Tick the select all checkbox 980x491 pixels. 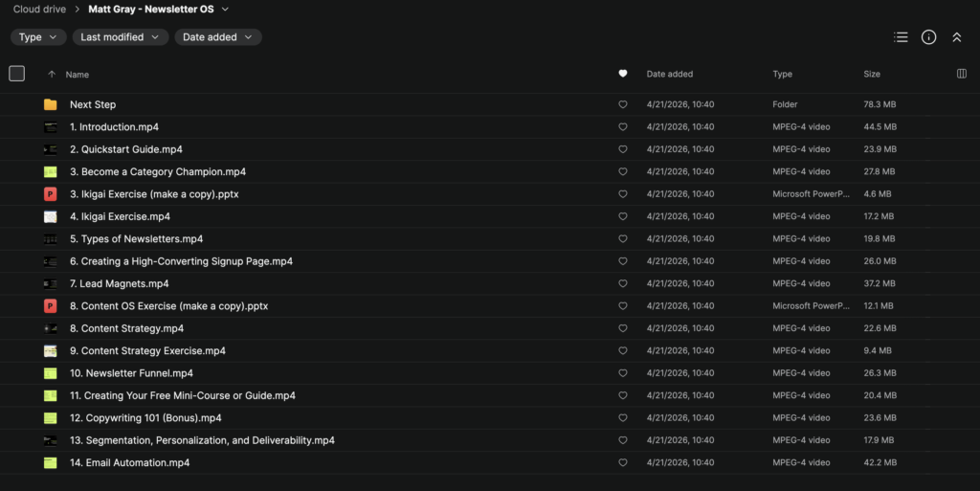(16, 74)
